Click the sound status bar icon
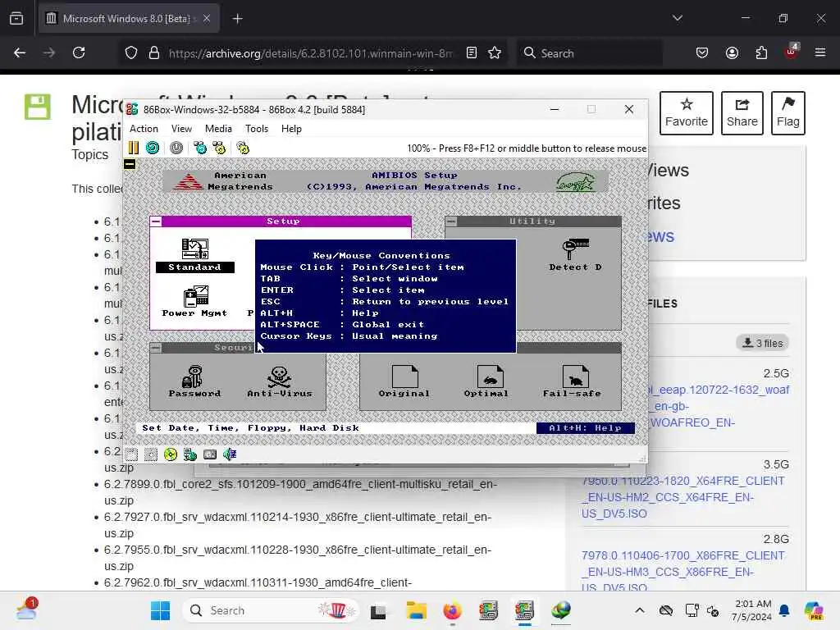 [x=230, y=454]
